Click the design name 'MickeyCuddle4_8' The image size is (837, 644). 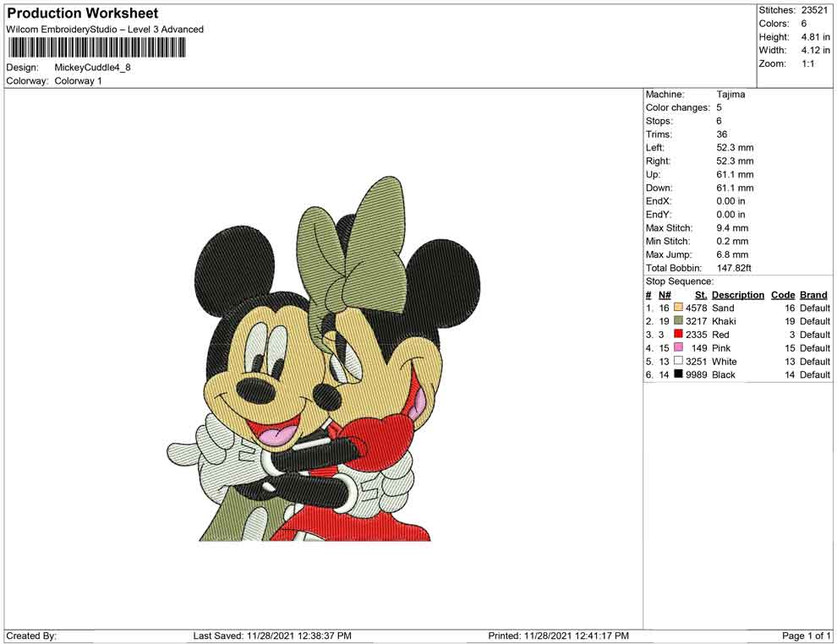click(x=92, y=68)
